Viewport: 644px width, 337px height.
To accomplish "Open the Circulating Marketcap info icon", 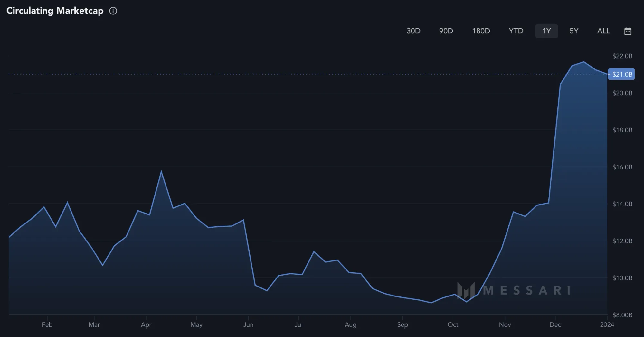I will pos(113,11).
